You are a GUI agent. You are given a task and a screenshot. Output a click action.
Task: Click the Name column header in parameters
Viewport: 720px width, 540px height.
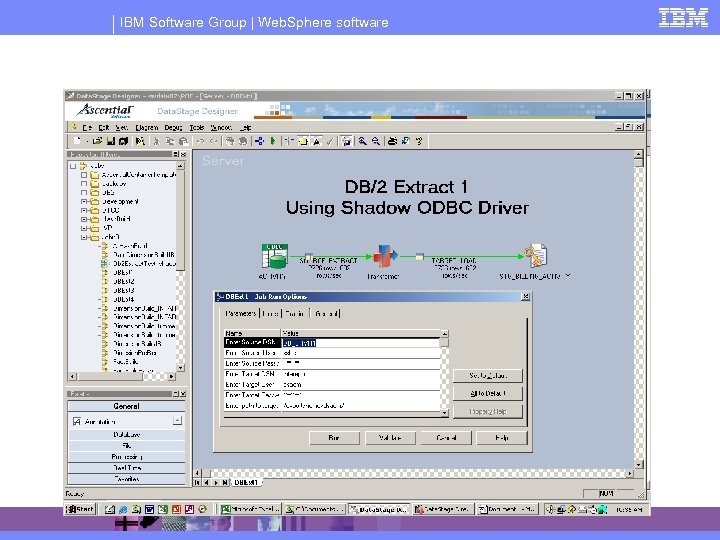point(252,333)
